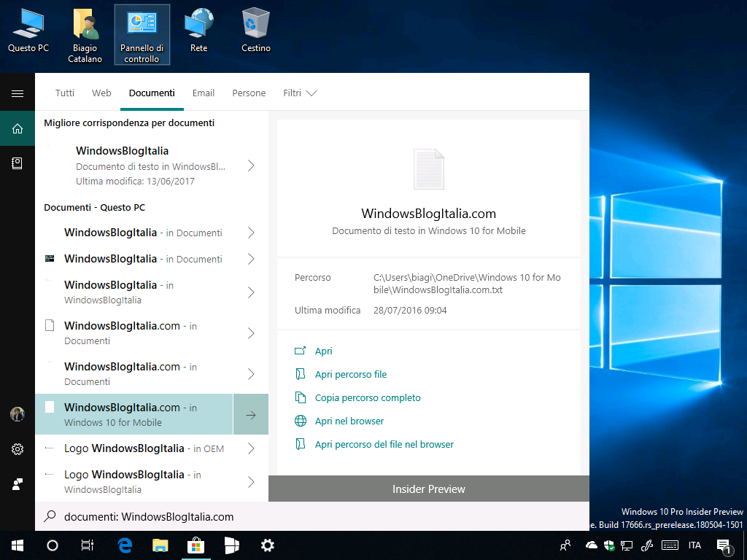Viewport: 747px width, 560px height.
Task: Click the network tray icon
Action: point(627,545)
